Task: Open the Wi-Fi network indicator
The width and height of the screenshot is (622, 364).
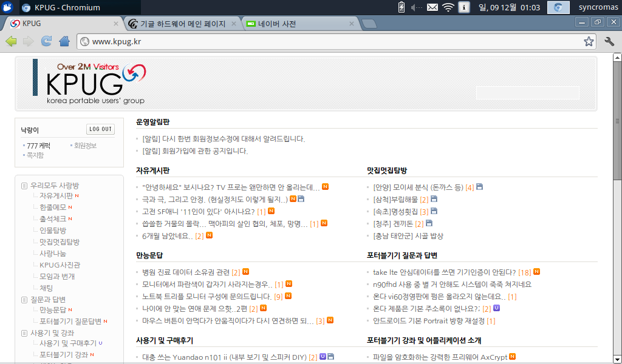Action: [448, 7]
